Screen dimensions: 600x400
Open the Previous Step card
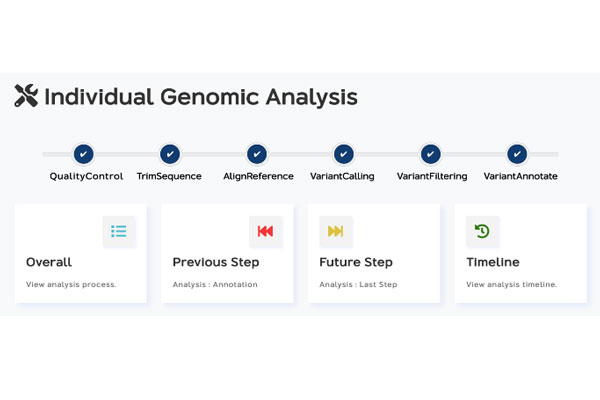[227, 262]
